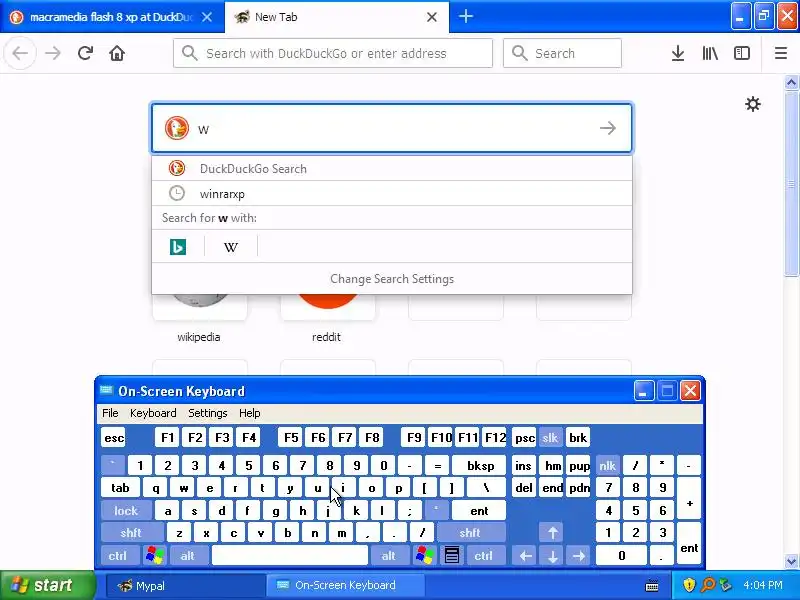Open the File menu of On-Screen Keyboard
800x600 pixels.
click(110, 413)
